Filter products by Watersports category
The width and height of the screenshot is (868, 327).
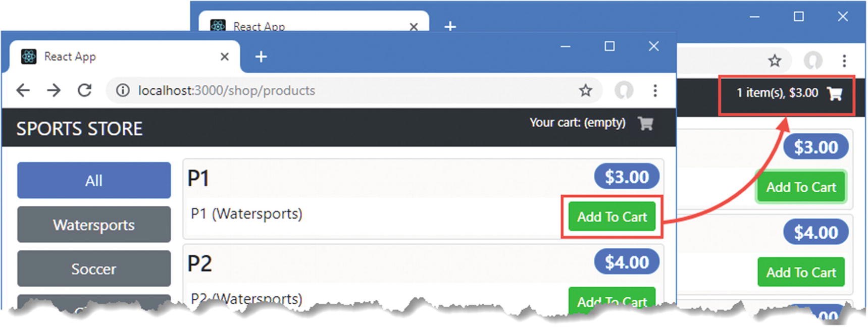click(x=94, y=225)
